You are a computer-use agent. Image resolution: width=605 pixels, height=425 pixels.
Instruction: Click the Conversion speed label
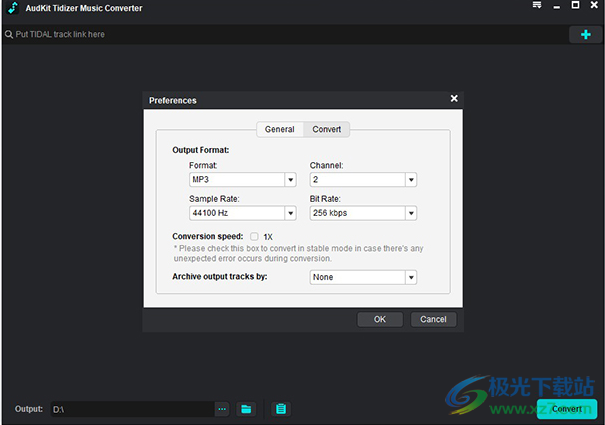click(208, 236)
